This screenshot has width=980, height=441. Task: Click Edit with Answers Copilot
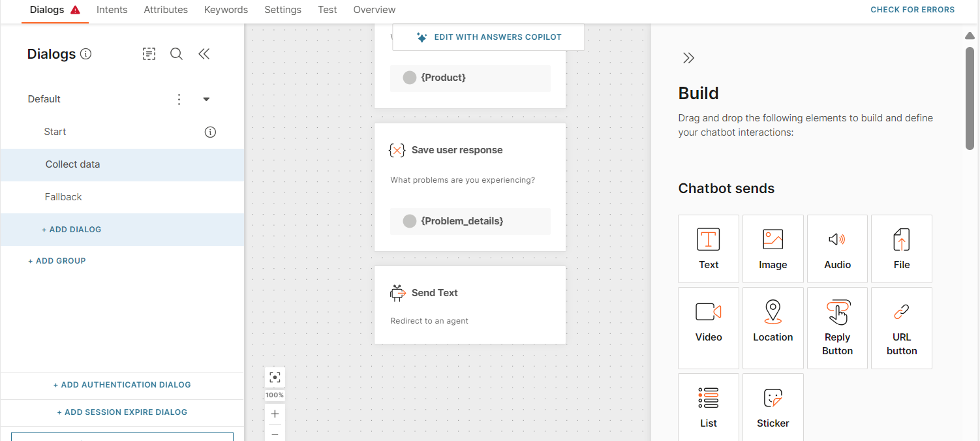click(488, 37)
